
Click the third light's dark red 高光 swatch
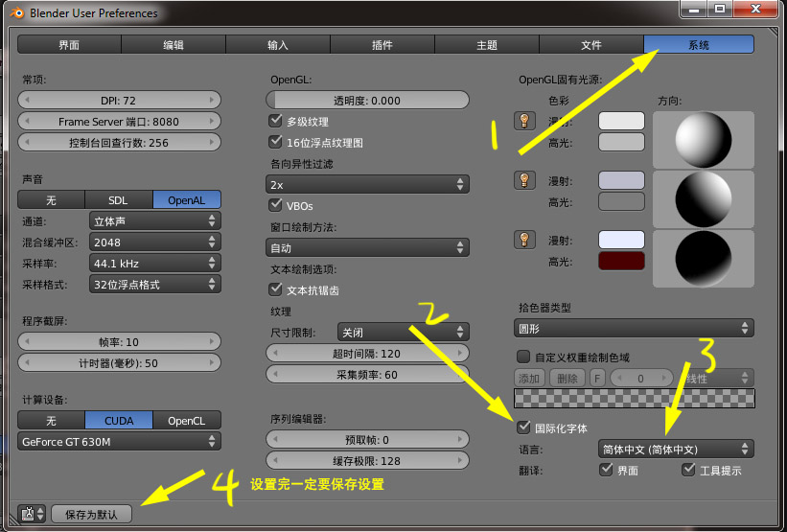(621, 261)
